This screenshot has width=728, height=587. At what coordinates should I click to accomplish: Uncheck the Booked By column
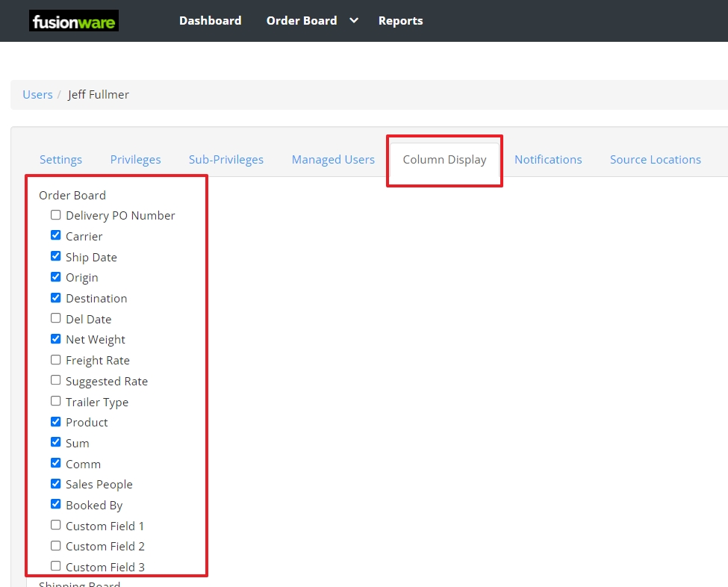[55, 503]
